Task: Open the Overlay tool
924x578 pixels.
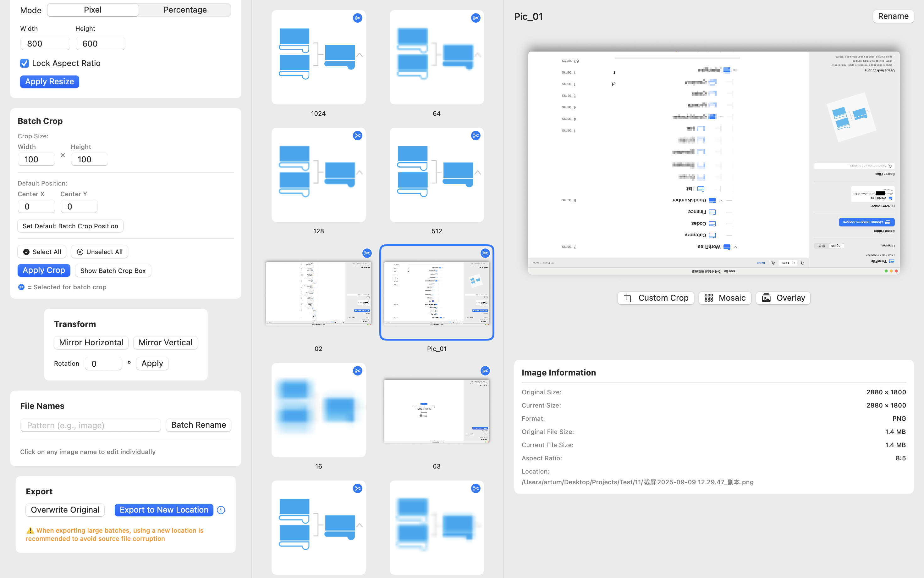Action: (x=783, y=298)
